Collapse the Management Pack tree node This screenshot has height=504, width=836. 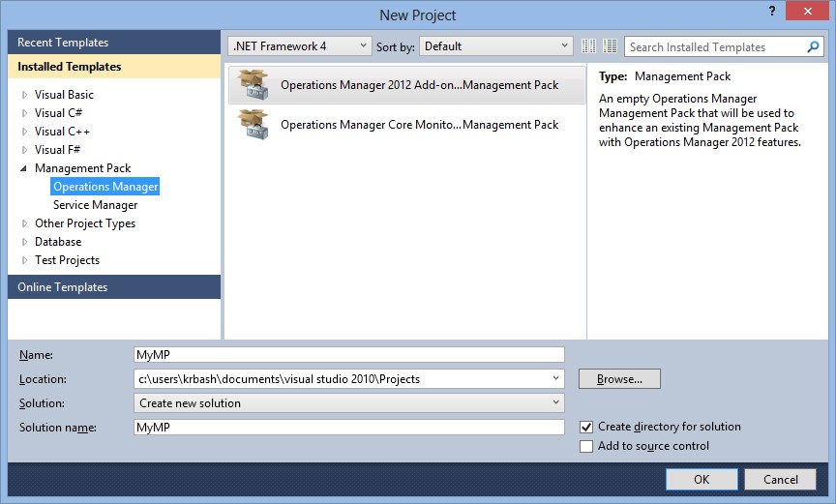(x=23, y=168)
